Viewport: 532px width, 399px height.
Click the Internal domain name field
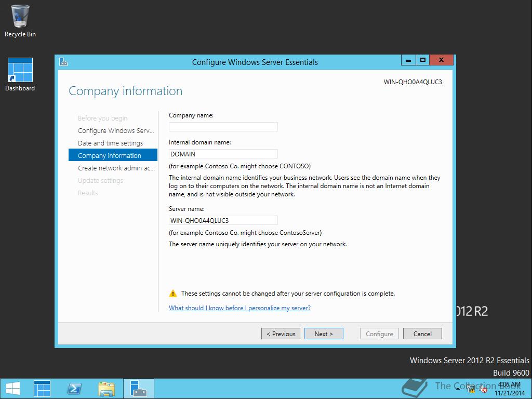[223, 154]
